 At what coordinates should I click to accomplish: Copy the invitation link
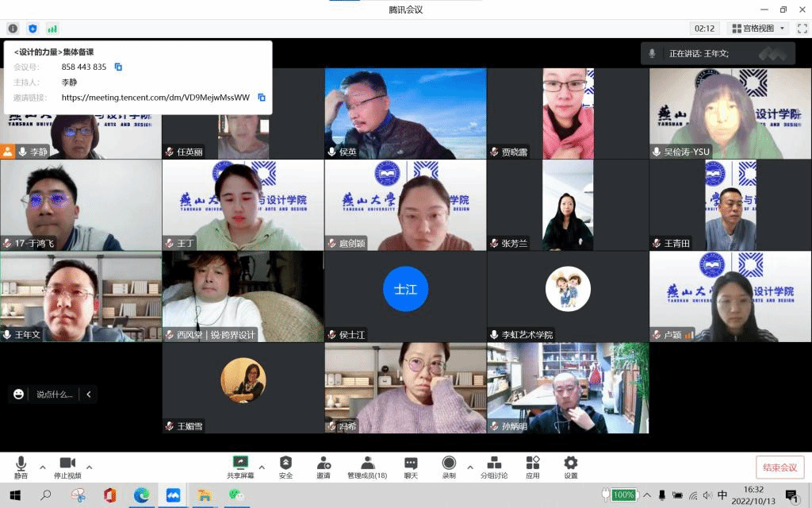262,98
